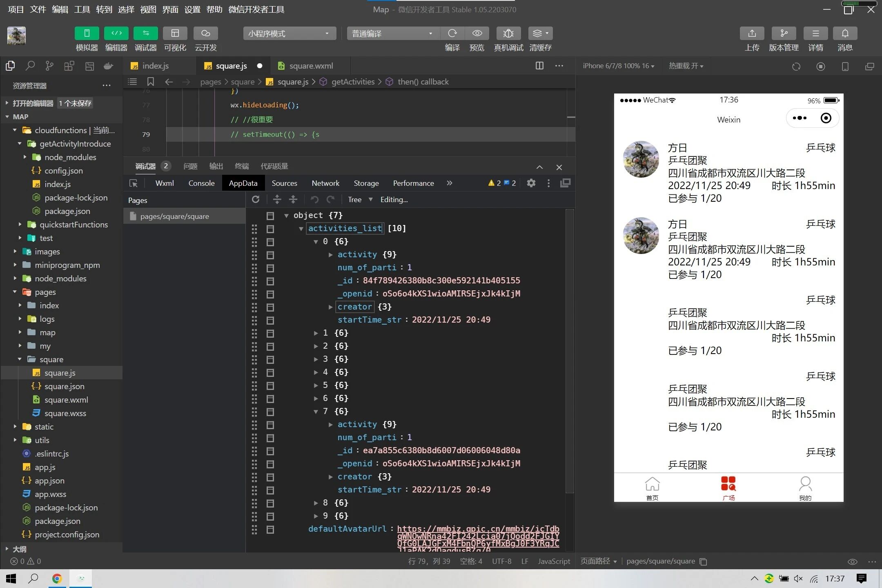
Task: Click the split editor icon
Action: [539, 66]
